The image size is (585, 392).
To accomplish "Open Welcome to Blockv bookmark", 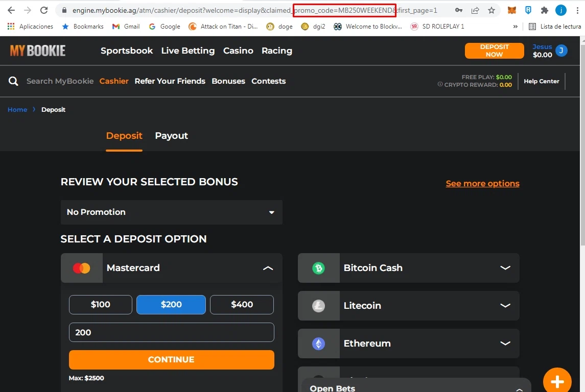I will pos(368,27).
